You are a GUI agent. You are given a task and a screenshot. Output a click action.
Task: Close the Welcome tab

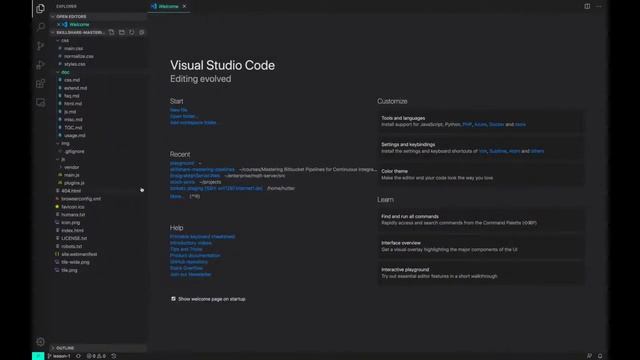click(184, 6)
